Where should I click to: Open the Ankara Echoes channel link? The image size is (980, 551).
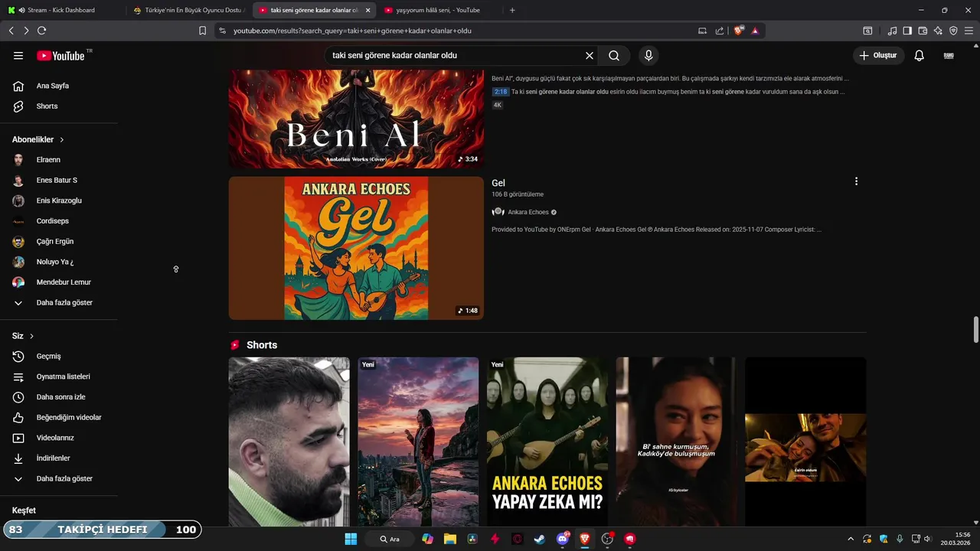click(528, 212)
